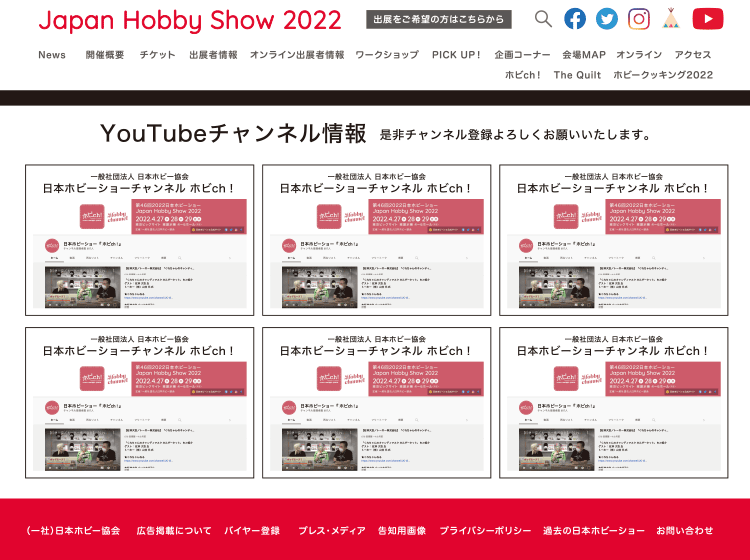Screen dimensions: 750x560
Task: Open the Twitter bird icon
Action: click(607, 19)
